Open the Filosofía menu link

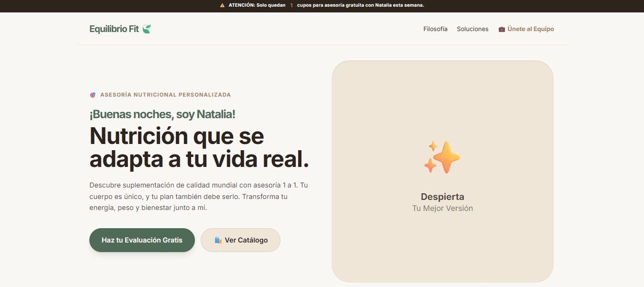click(435, 29)
